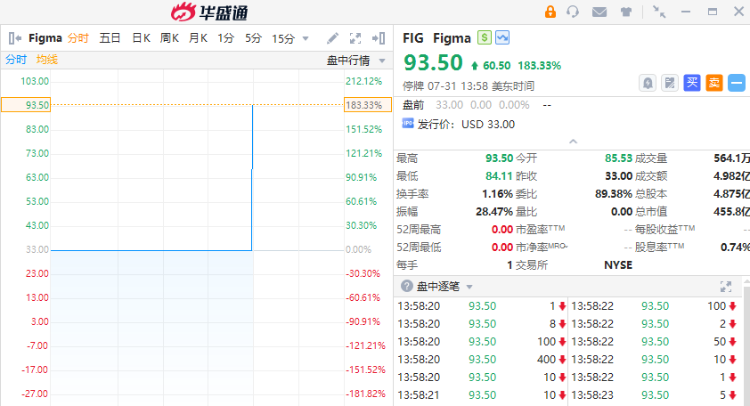This screenshot has height=406, width=750.
Task: Click the FIG ticker symbol
Action: [x=413, y=38]
